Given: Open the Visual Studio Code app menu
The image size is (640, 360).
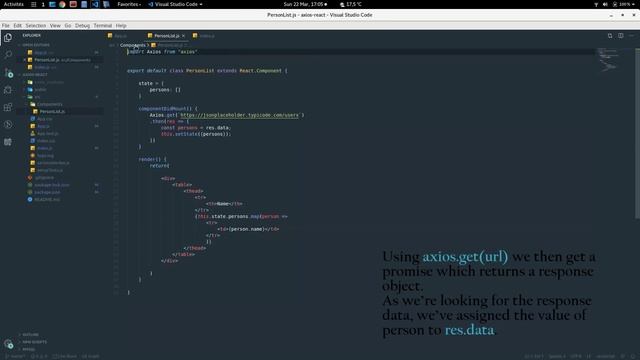Looking at the screenshot, I should point(176,4).
